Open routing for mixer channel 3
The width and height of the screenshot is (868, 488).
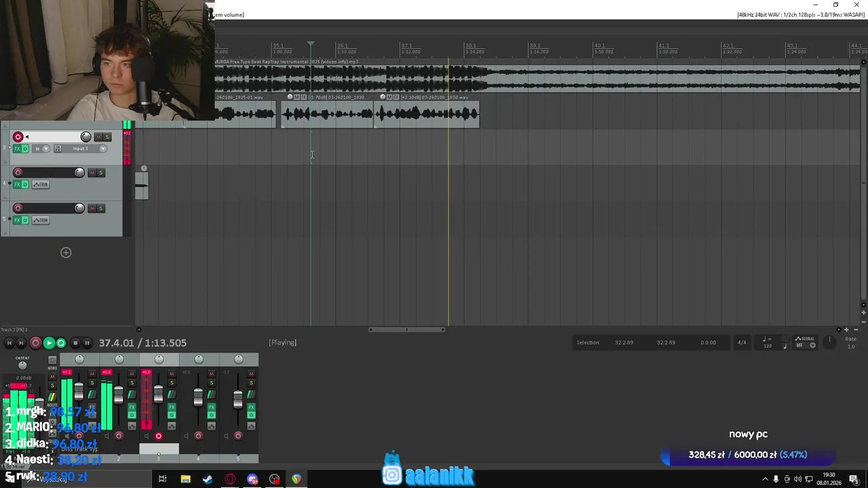(172, 394)
